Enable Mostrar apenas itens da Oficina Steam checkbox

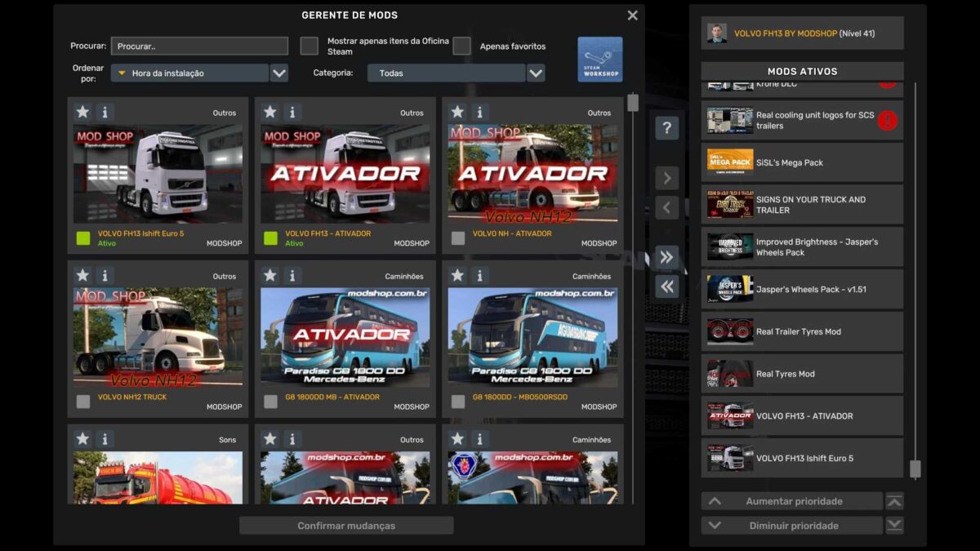pyautogui.click(x=309, y=46)
